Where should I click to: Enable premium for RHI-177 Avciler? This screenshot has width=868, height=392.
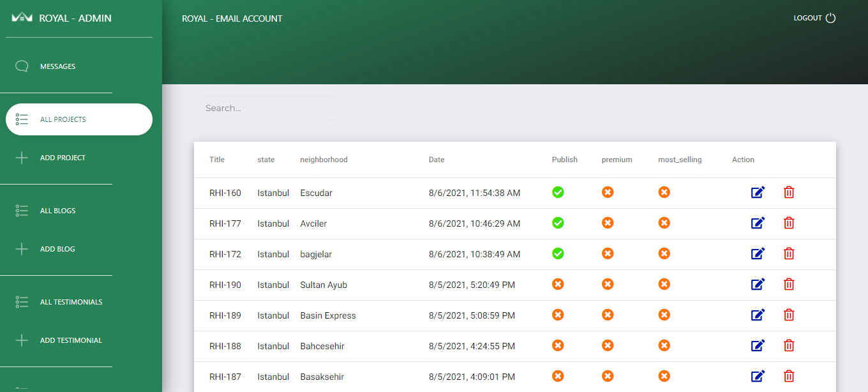(x=608, y=223)
